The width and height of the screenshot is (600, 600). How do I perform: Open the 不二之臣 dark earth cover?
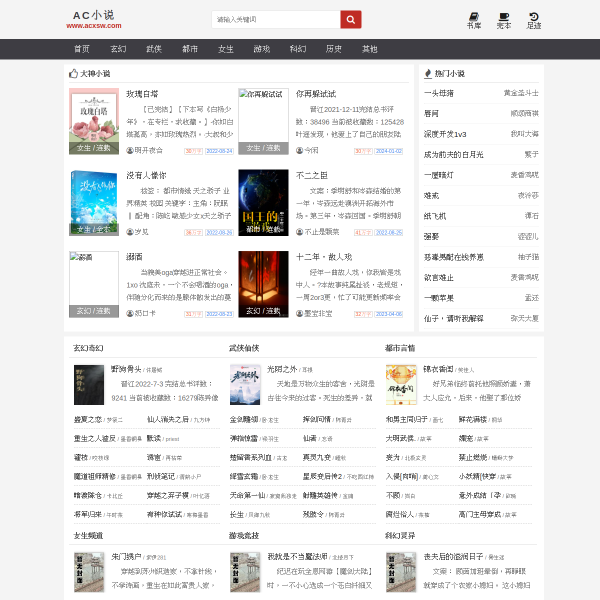click(x=263, y=203)
